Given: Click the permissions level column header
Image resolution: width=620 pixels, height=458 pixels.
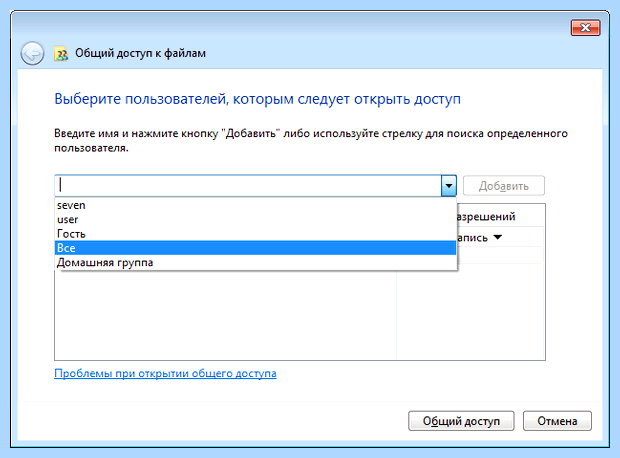Looking at the screenshot, I should pos(501,216).
